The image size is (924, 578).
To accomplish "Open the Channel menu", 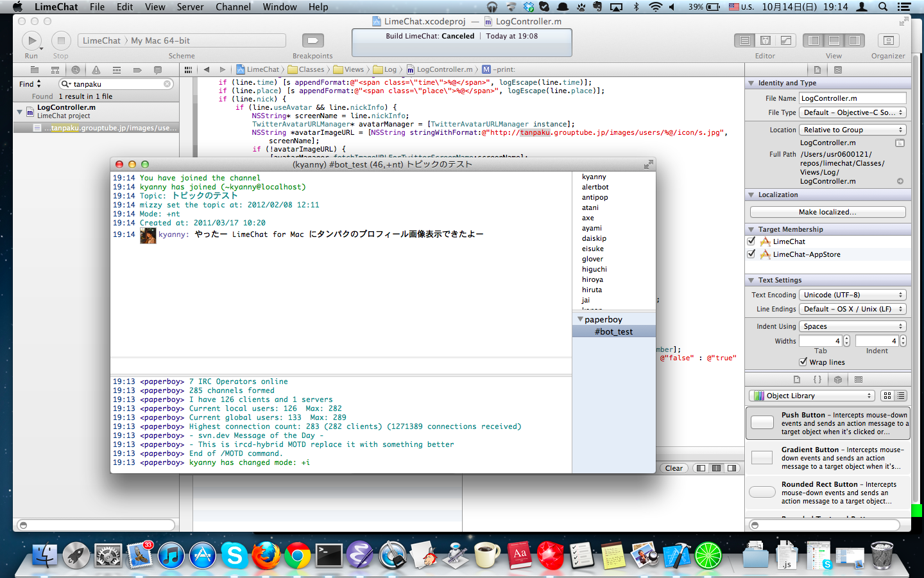I will pos(233,7).
